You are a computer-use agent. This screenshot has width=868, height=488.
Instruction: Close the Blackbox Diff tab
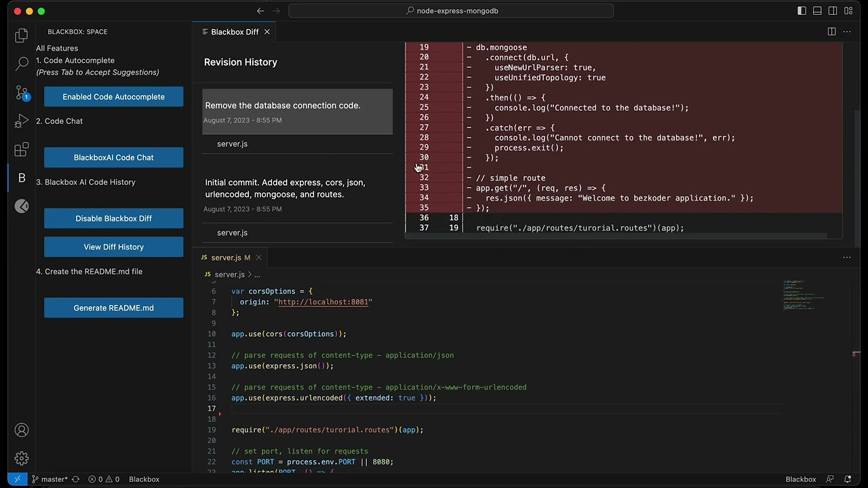267,32
